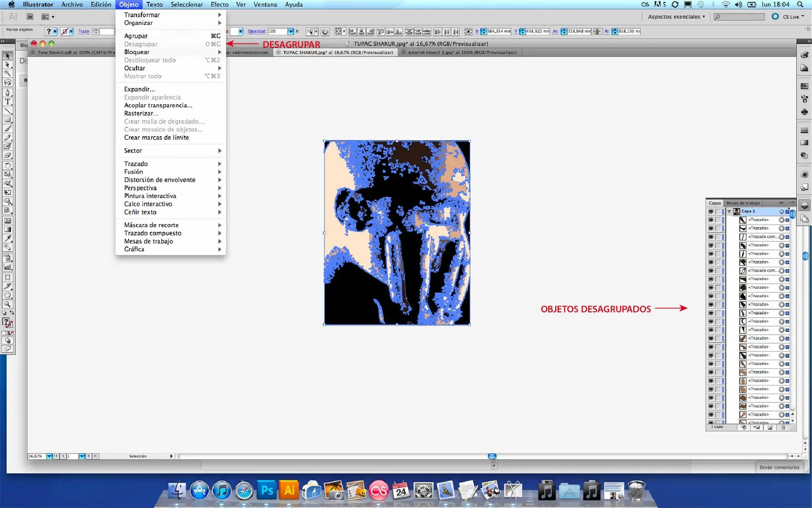The image size is (812, 508).
Task: Select the Lasso tool
Action: click(x=7, y=82)
